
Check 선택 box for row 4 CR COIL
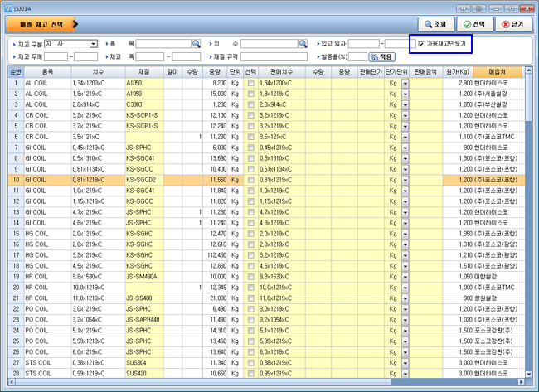click(251, 115)
